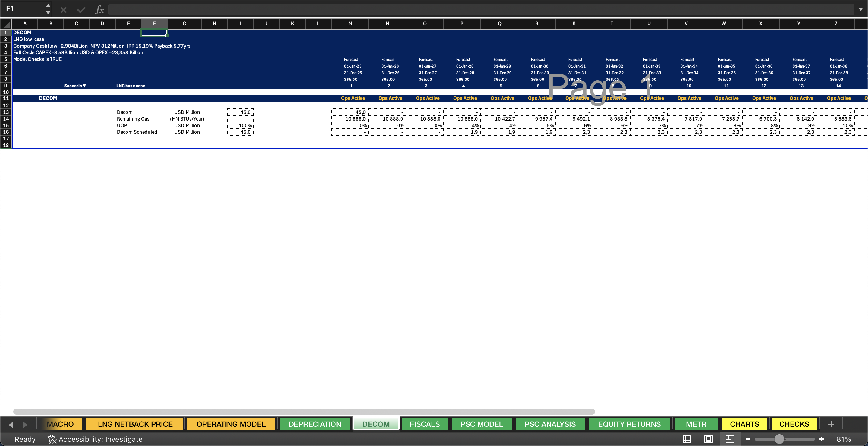The width and height of the screenshot is (868, 446).
Task: Click cell showing 10 422,7
Action: [x=499, y=119]
